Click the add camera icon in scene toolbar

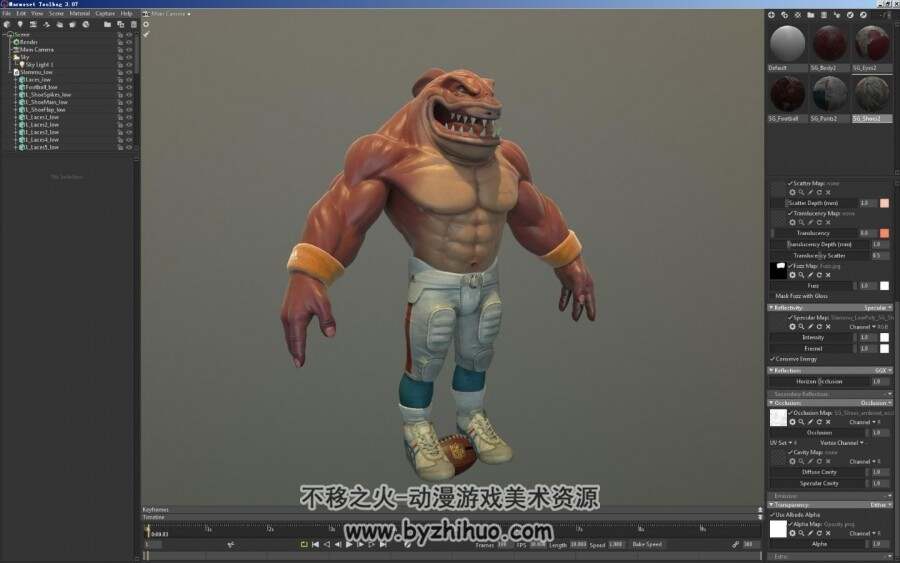click(33, 25)
